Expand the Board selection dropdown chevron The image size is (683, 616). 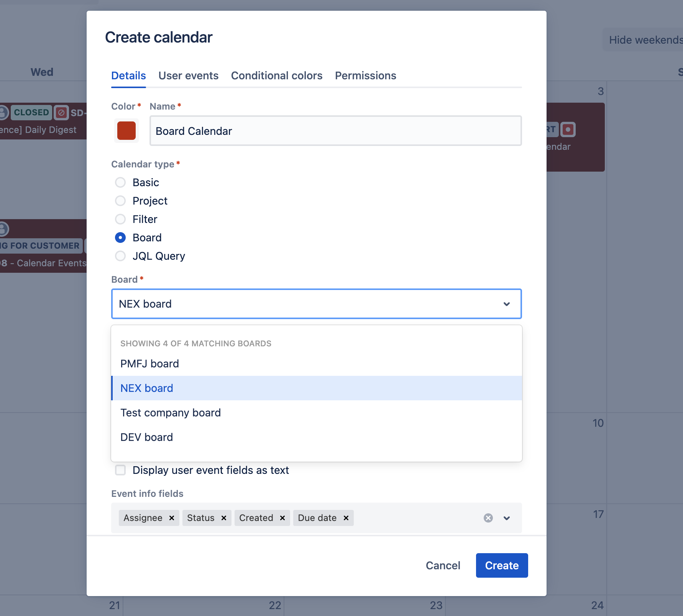click(x=507, y=304)
